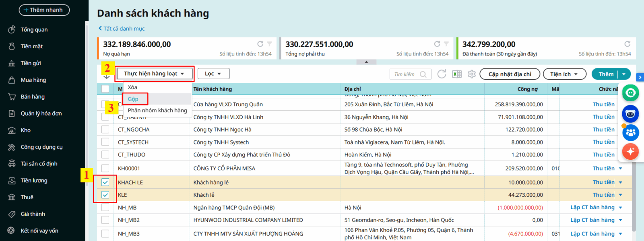
Task: Select Phân nhóm khách hàng menu item
Action: 157,110
